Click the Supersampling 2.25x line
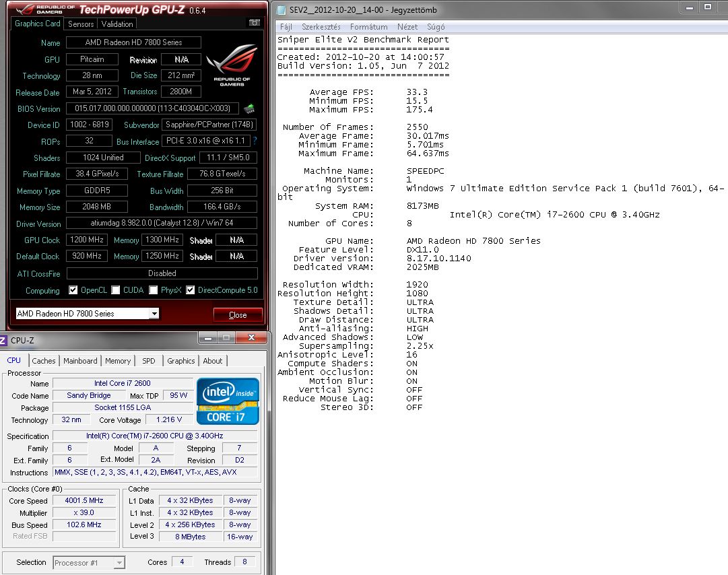This screenshot has width=728, height=575. pyautogui.click(x=366, y=346)
